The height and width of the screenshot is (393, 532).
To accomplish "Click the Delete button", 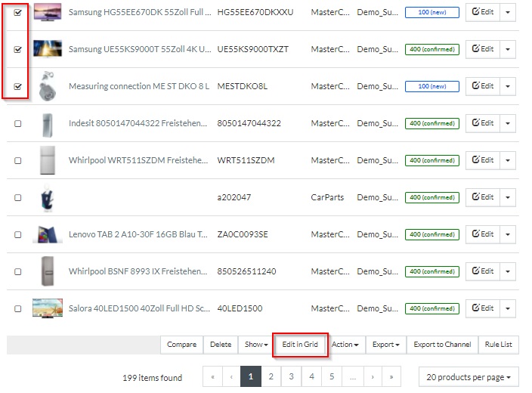I will (221, 345).
